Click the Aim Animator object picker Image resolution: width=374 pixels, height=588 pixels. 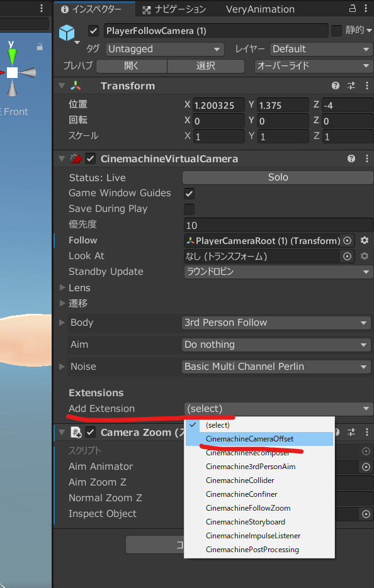pyautogui.click(x=366, y=467)
